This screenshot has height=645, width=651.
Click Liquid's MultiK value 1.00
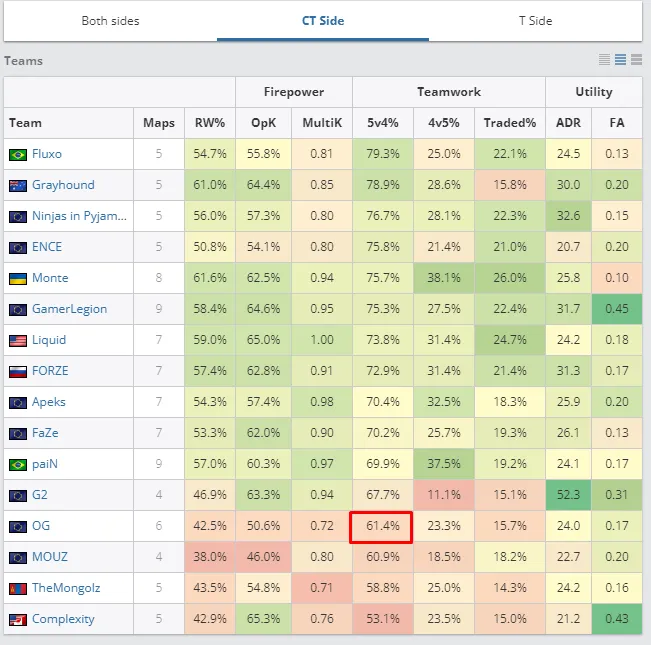[322, 340]
